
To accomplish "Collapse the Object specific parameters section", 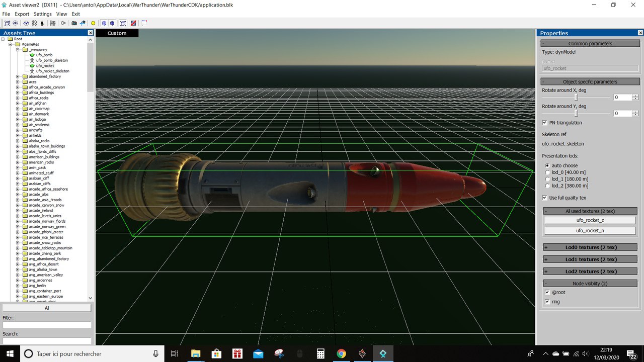I will (590, 81).
